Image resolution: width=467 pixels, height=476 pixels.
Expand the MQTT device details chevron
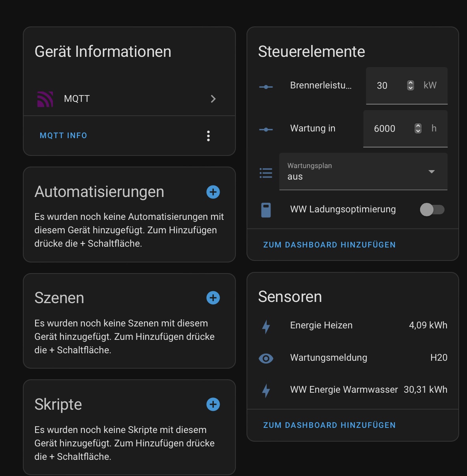point(213,99)
